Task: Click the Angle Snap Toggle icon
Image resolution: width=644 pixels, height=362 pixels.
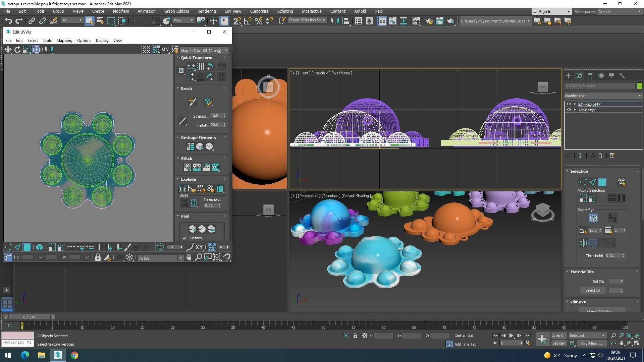Action: 248,21
